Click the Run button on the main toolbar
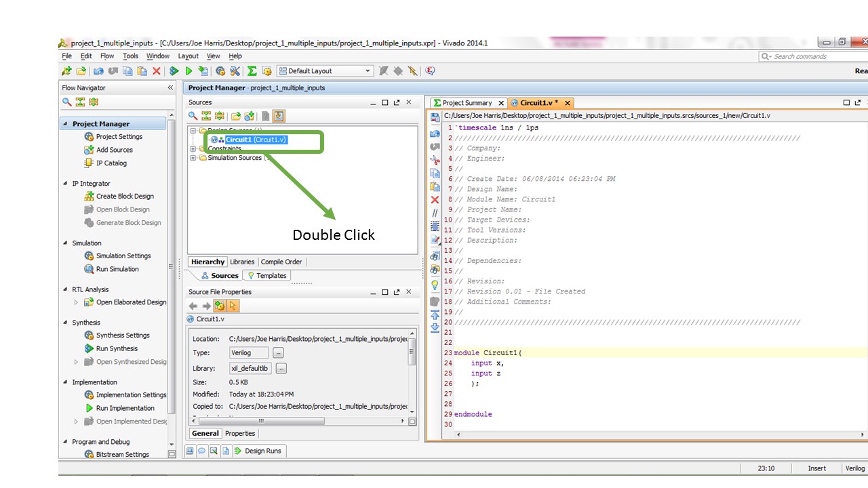 (189, 70)
